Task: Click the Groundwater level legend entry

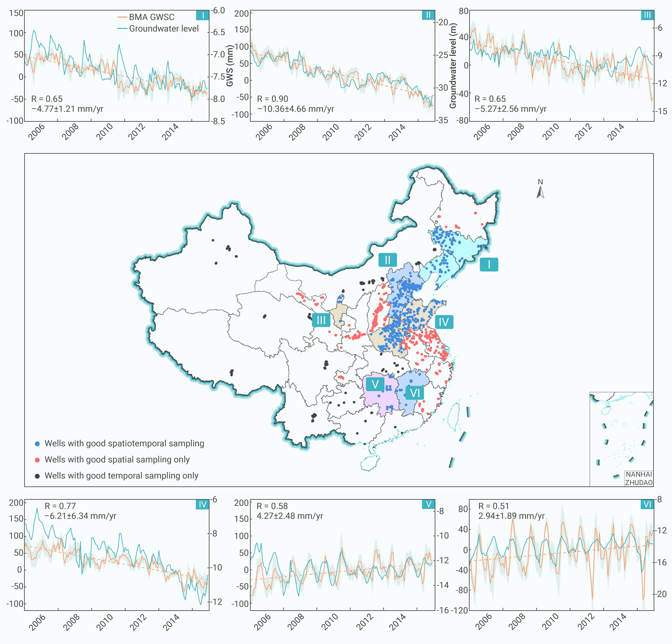Action: (158, 28)
